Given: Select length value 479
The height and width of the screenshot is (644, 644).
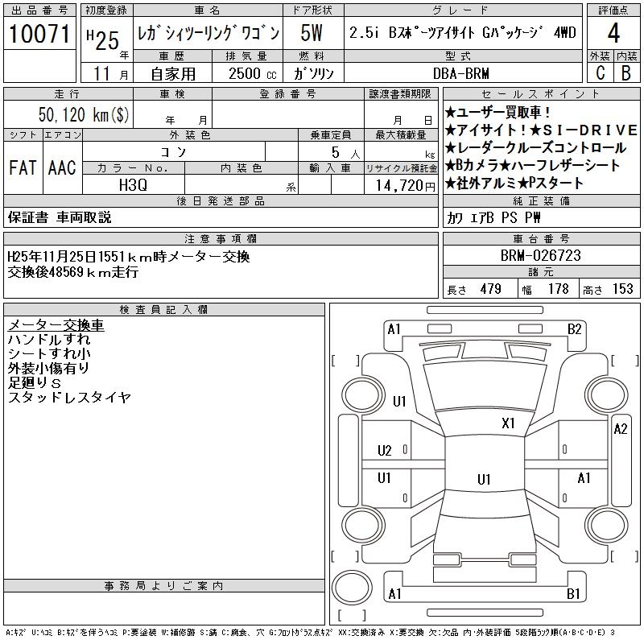Looking at the screenshot, I should pyautogui.click(x=490, y=289).
